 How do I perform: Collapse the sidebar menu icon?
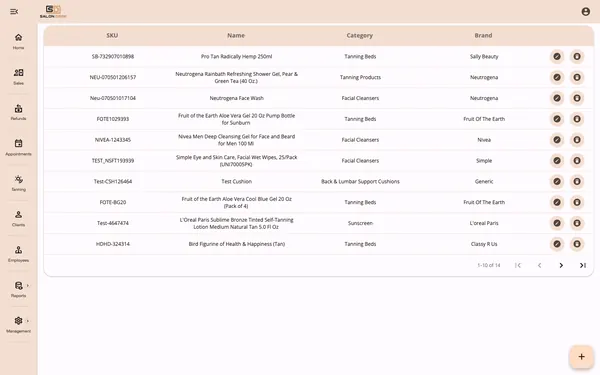tap(14, 12)
